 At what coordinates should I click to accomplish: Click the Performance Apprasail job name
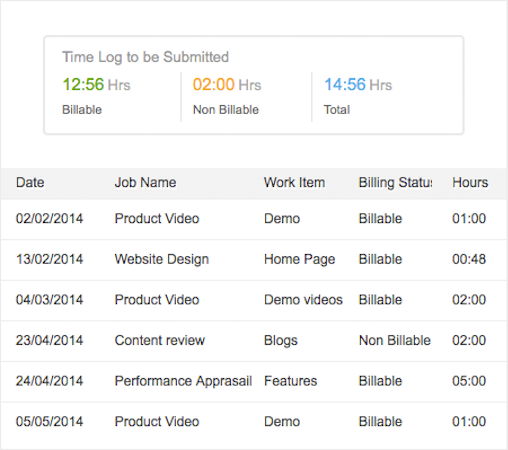pos(183,381)
